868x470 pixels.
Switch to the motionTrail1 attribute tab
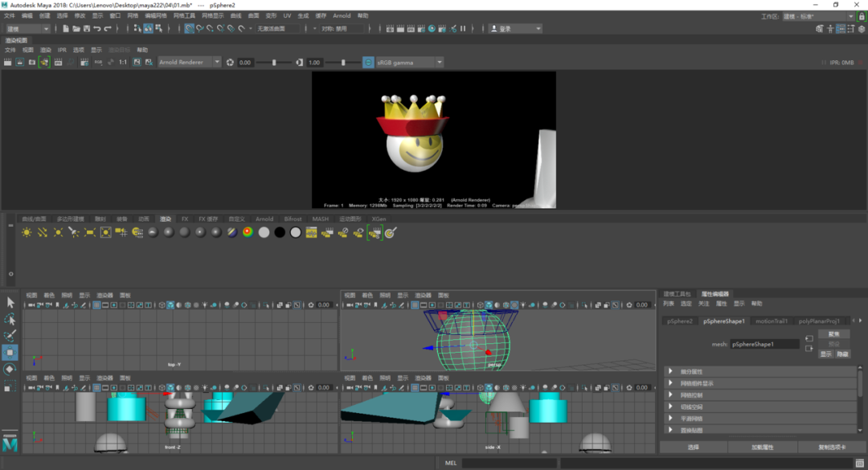[x=771, y=321]
